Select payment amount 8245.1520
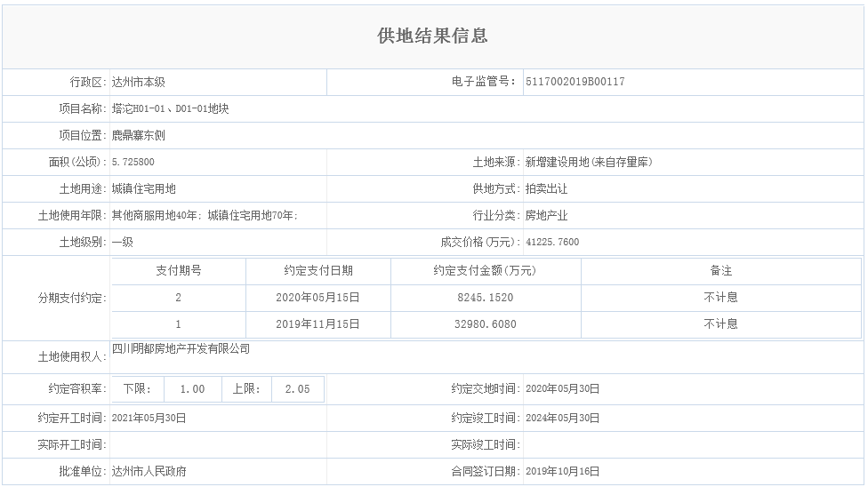Viewport: 868px width, 487px height. (486, 297)
